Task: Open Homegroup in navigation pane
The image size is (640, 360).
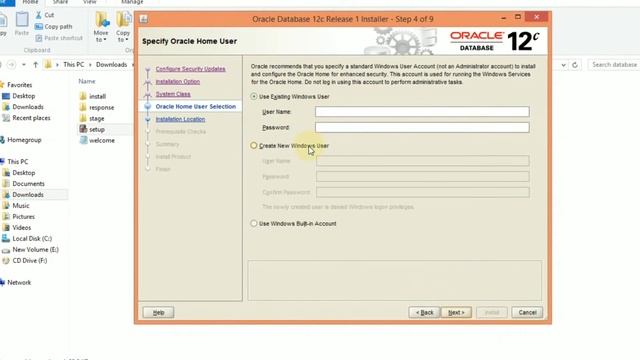Action: [24, 140]
